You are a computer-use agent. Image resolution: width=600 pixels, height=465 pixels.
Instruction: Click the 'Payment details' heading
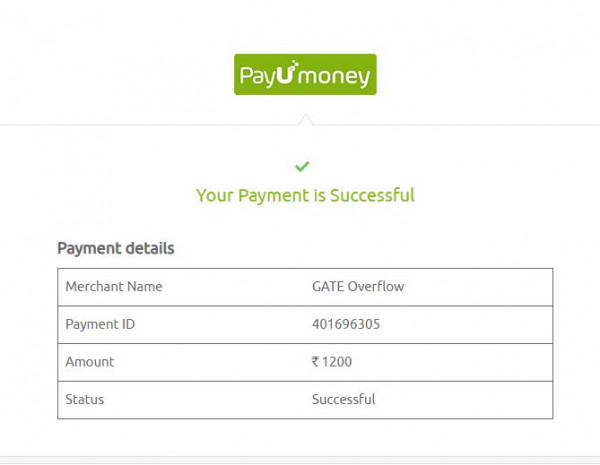point(116,249)
